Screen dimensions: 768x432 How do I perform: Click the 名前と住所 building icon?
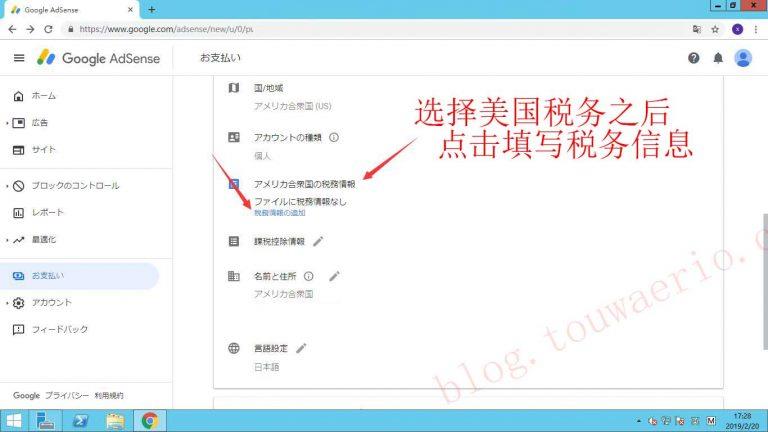(234, 276)
